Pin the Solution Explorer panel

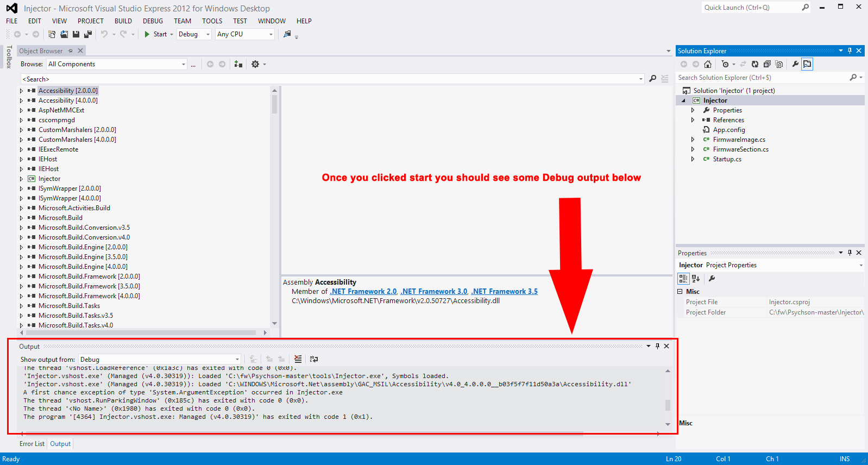(x=850, y=51)
